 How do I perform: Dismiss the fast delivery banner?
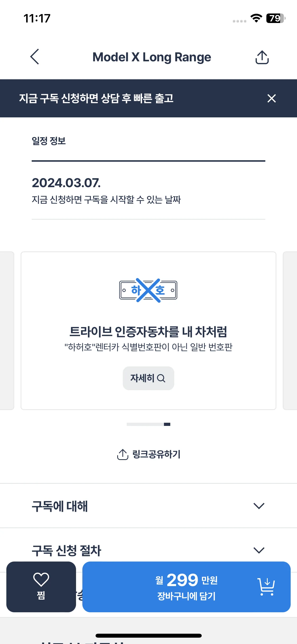pos(271,98)
